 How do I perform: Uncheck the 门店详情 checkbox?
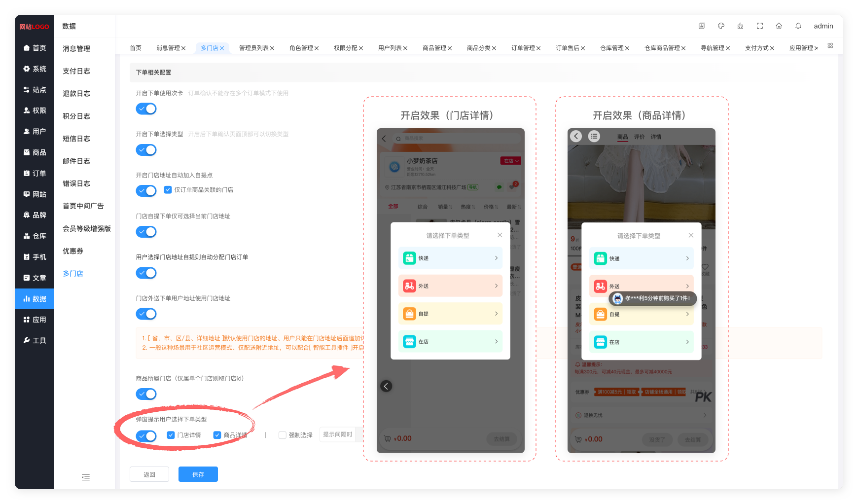[x=171, y=435]
